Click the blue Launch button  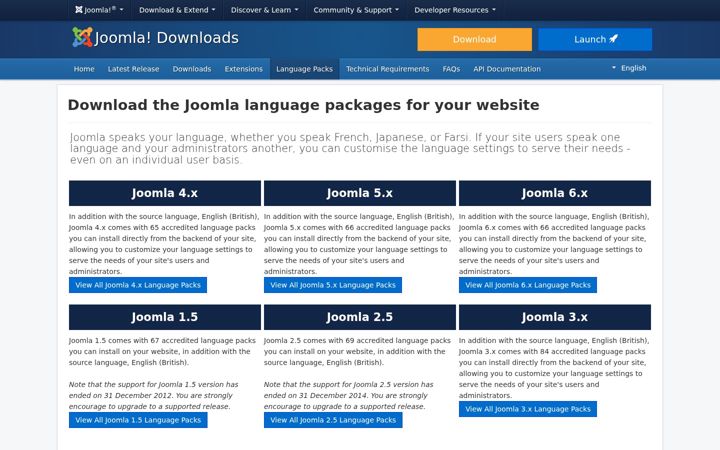pos(595,39)
